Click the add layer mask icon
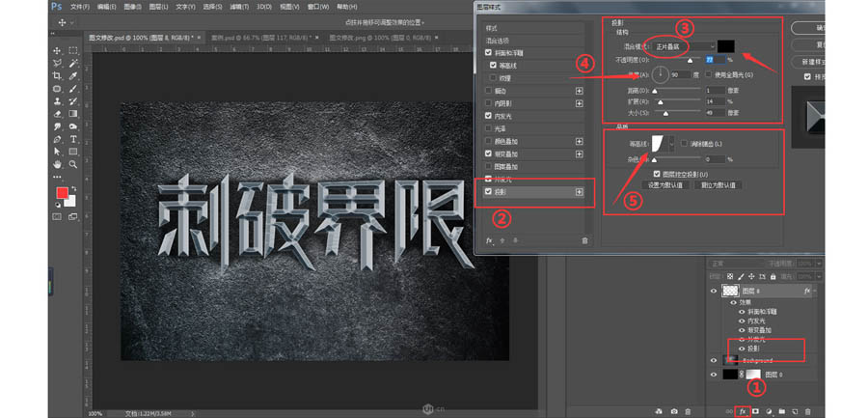The width and height of the screenshot is (868, 418). pyautogui.click(x=755, y=411)
